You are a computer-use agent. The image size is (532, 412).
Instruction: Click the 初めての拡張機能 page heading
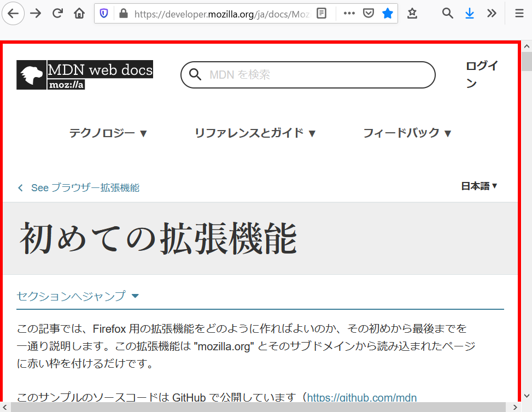pyautogui.click(x=159, y=238)
